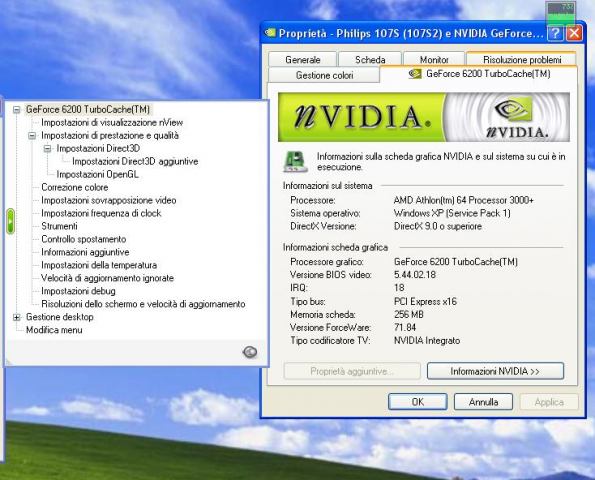Click the BIOS version 5.44.02.18 value
The height and width of the screenshot is (480, 595).
415,274
